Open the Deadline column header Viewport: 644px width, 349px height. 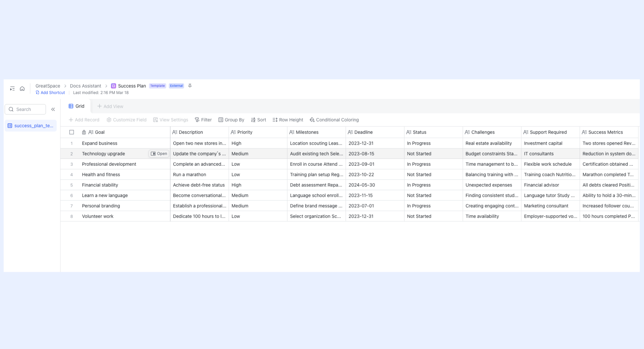coord(375,132)
